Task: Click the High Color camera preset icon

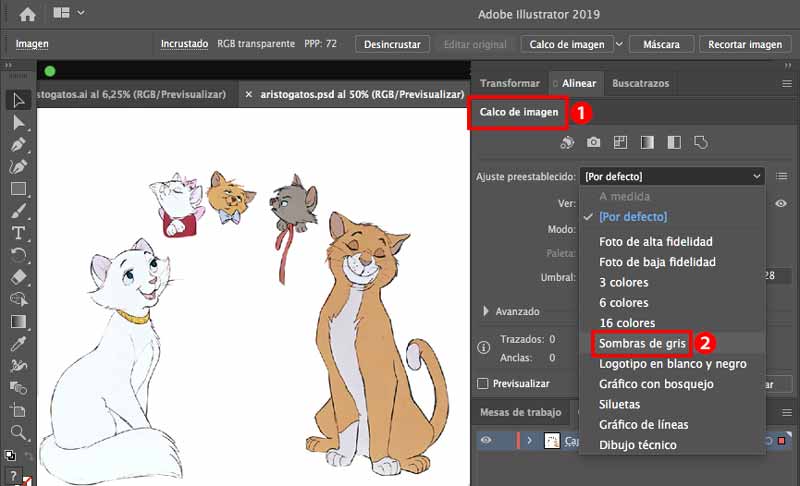Action: 593,142
